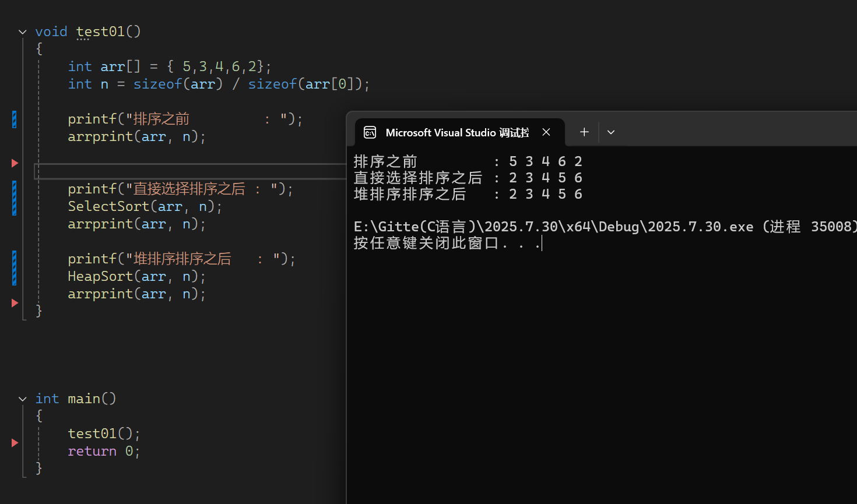Click the line int arr[] = { 5,3,4,6,2};
Viewport: 857px width, 504px height.
pyautogui.click(x=170, y=66)
